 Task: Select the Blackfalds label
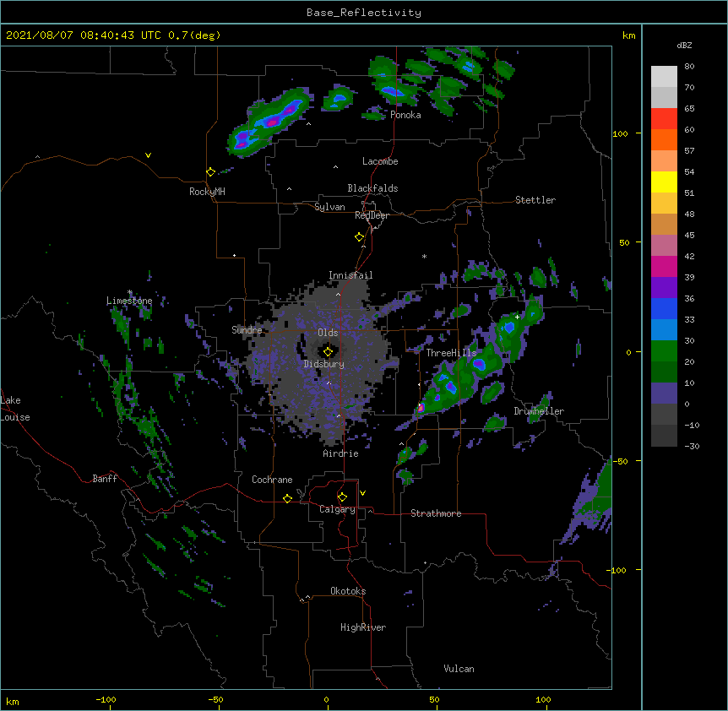pyautogui.click(x=372, y=188)
